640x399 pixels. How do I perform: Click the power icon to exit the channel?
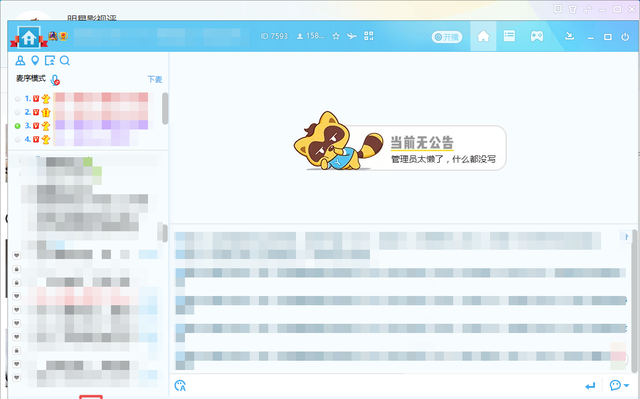pos(625,37)
